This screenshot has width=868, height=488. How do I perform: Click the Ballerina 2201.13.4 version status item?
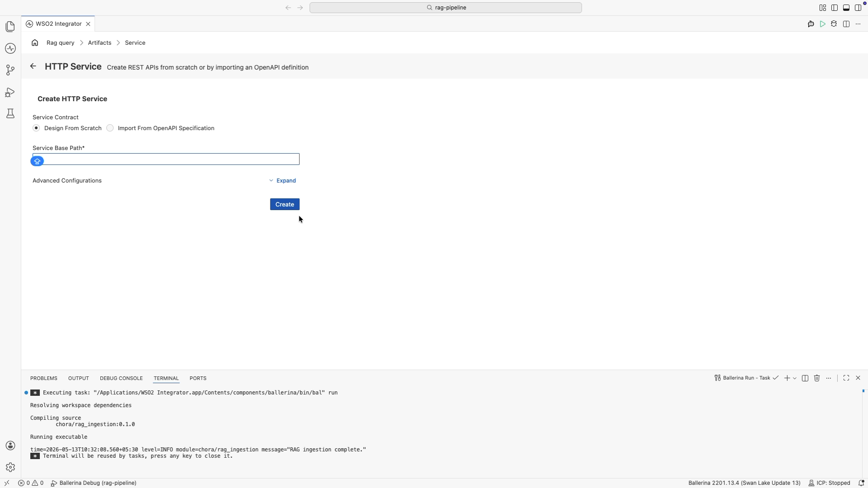(744, 483)
